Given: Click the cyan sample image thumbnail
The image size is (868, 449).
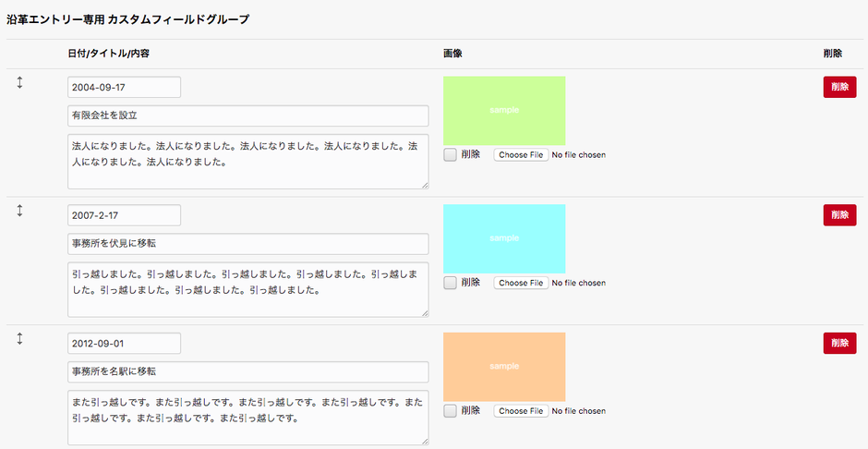Looking at the screenshot, I should coord(504,238).
